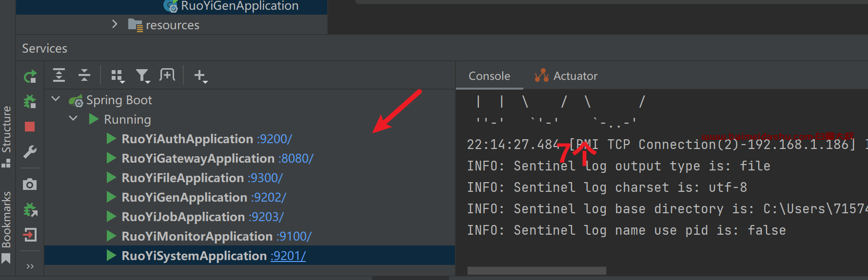868x280 pixels.
Task: Open the Filter options
Action: [143, 76]
